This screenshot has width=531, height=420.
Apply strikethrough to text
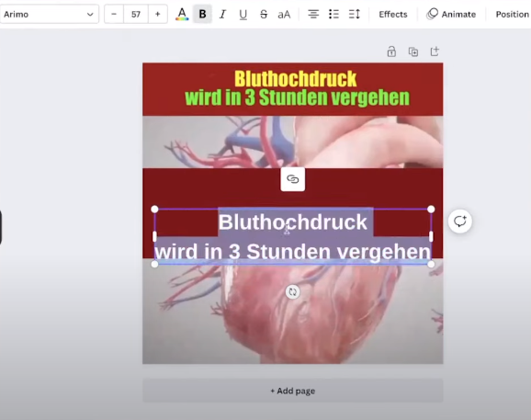click(264, 14)
